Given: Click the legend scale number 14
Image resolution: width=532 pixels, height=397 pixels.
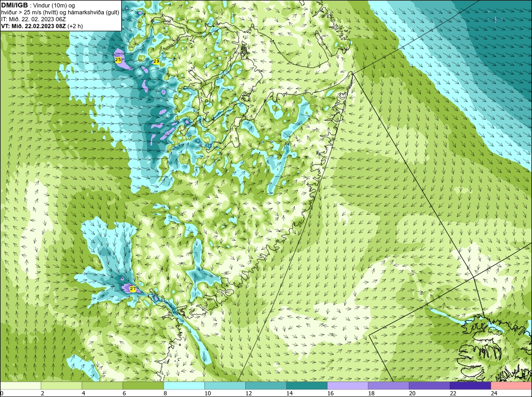Looking at the screenshot, I should pyautogui.click(x=289, y=393).
